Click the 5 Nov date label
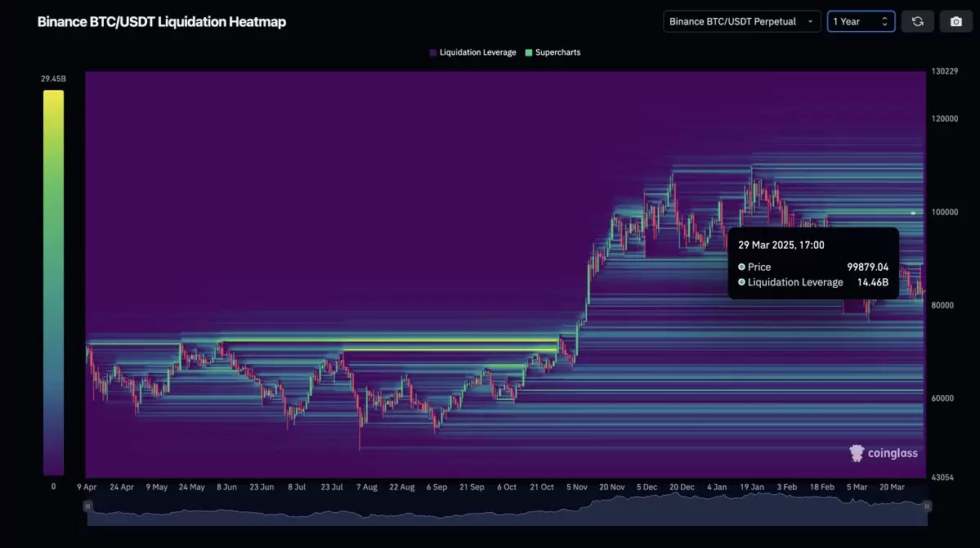The image size is (980, 548). tap(577, 487)
